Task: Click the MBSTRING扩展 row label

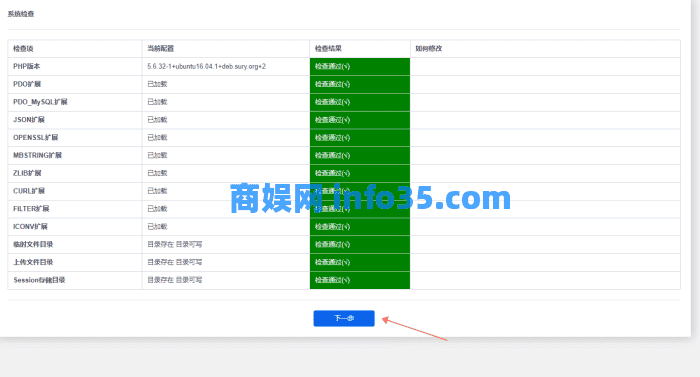Action: 38,155
